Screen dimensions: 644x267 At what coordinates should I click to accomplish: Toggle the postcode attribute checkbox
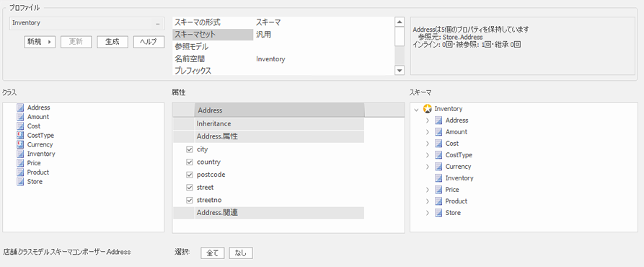point(190,175)
